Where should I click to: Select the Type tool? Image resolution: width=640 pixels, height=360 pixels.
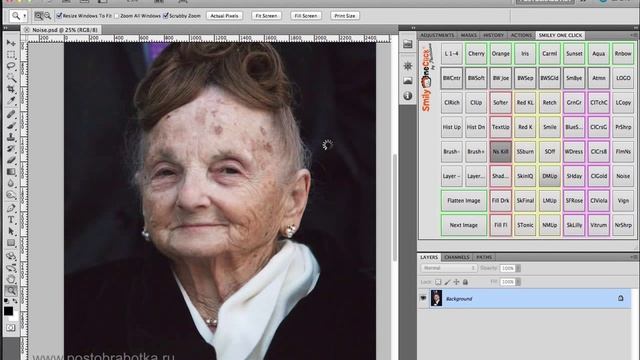pyautogui.click(x=11, y=220)
